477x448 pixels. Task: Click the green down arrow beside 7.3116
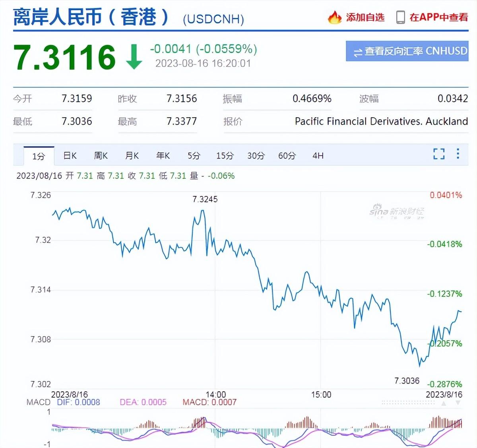pos(134,57)
